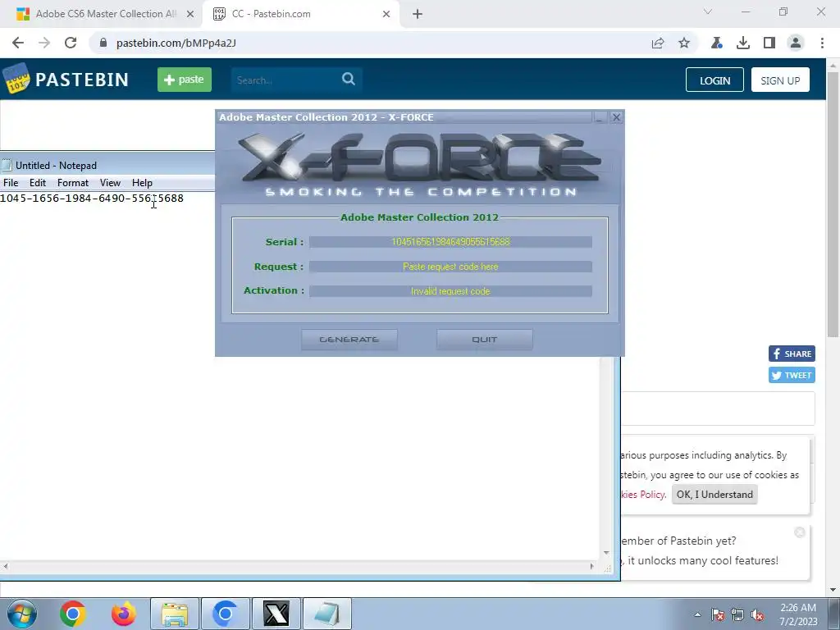This screenshot has width=840, height=630.
Task: Click the QUIT button in X-Force
Action: click(x=484, y=340)
